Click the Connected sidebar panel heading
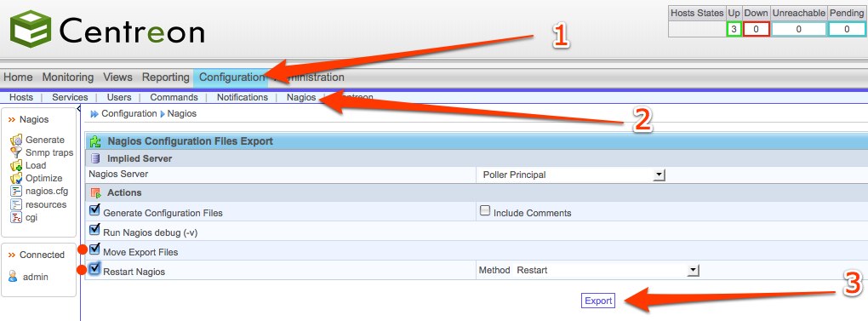Image resolution: width=868 pixels, height=321 pixels. pos(42,255)
